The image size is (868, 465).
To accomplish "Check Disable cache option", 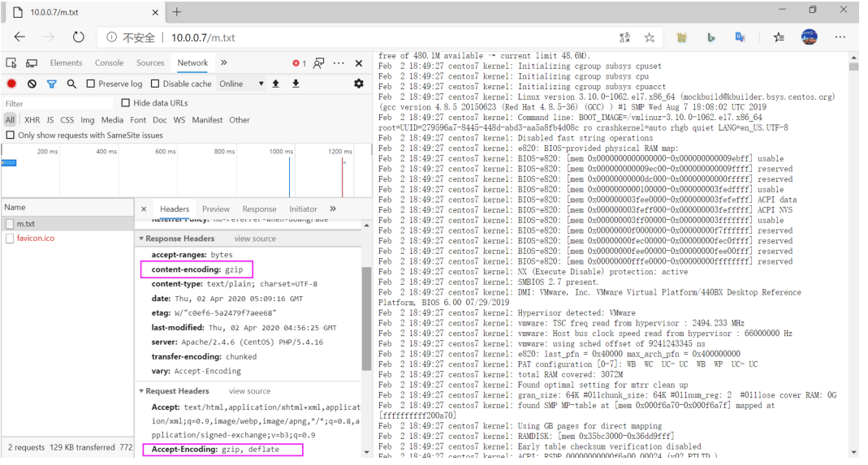I will pyautogui.click(x=155, y=84).
